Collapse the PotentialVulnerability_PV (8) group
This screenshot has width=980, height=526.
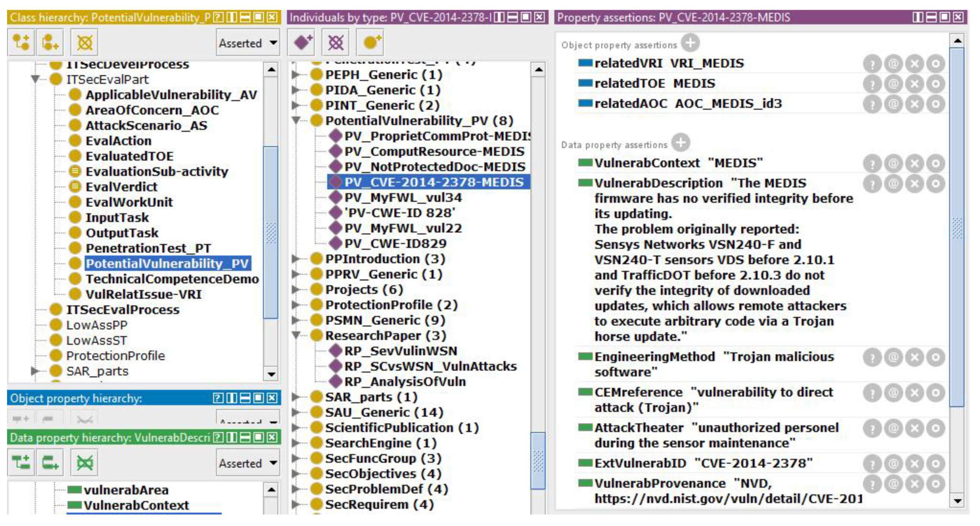click(296, 121)
